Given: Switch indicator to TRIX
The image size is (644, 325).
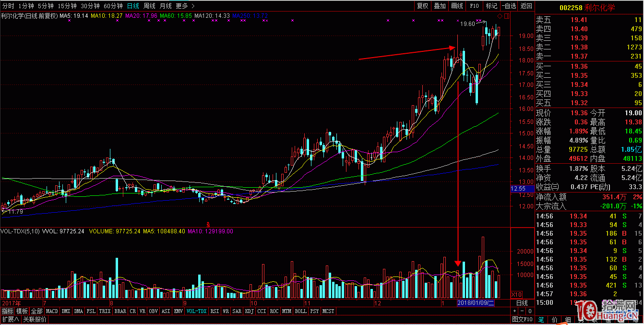Looking at the screenshot, I should tap(105, 311).
